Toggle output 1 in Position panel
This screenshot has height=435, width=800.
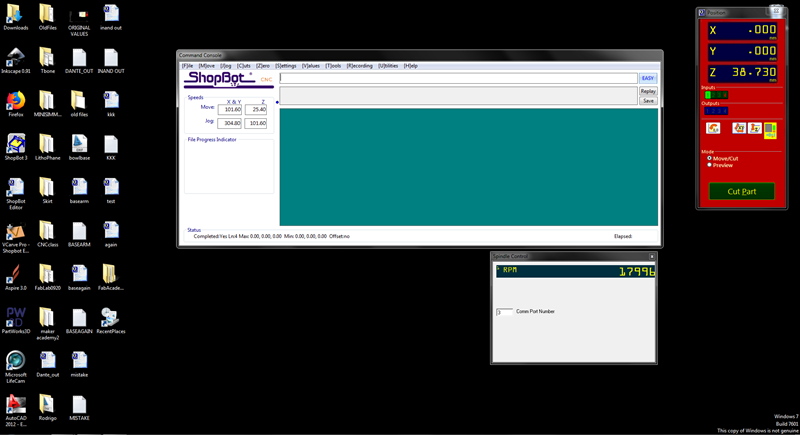pyautogui.click(x=708, y=111)
